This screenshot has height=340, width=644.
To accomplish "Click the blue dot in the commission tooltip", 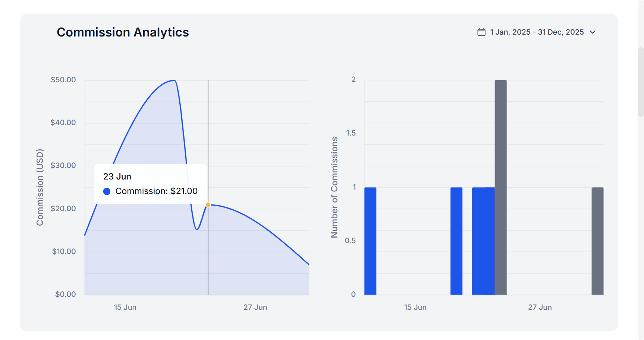I will coord(107,191).
